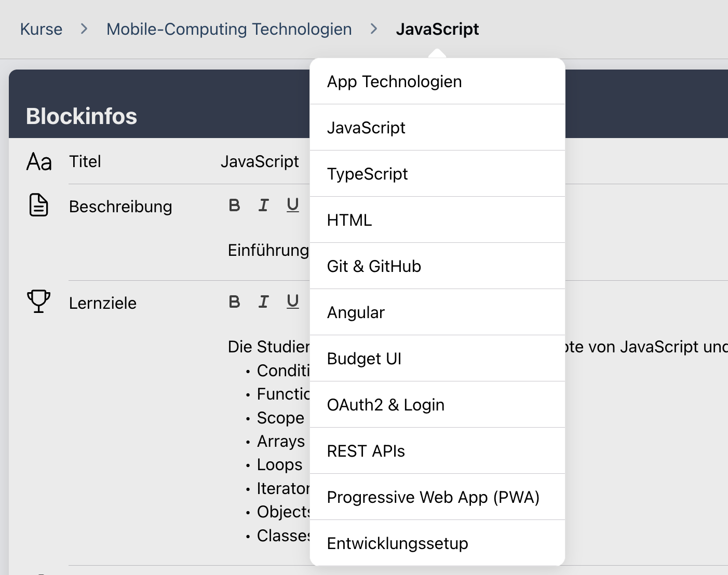Go to Mobile-Computing Technologien breadcrumb

pyautogui.click(x=229, y=29)
